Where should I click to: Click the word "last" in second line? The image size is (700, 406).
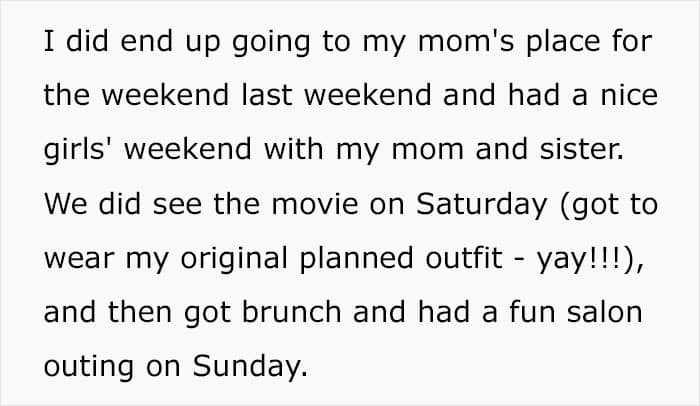267,96
